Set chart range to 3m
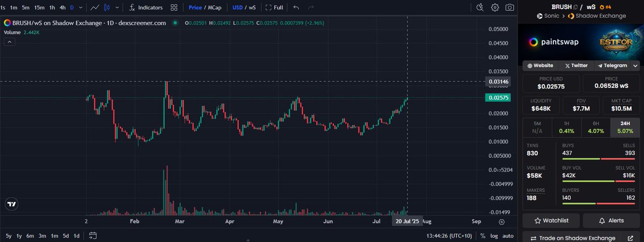 [x=42, y=236]
